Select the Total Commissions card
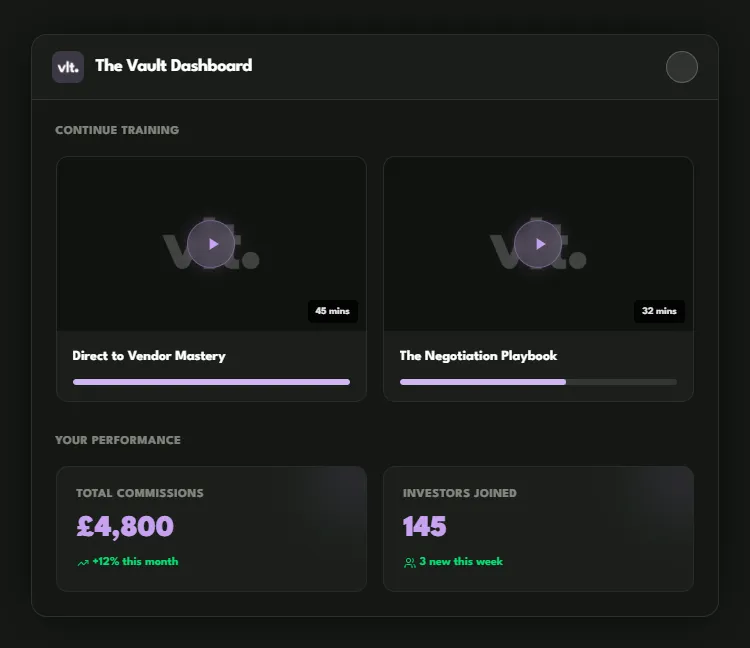The width and height of the screenshot is (750, 648). pyautogui.click(x=211, y=528)
